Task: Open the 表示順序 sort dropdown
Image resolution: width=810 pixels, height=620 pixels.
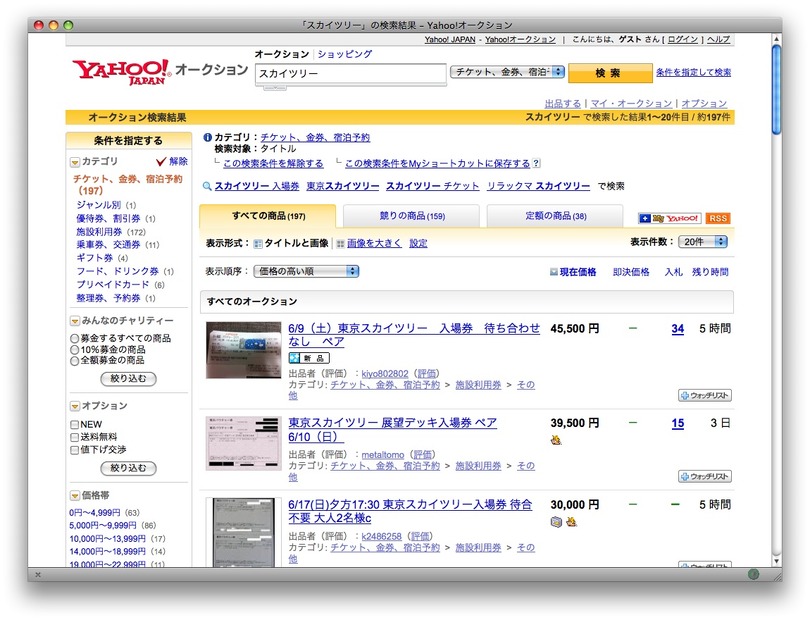Action: point(306,271)
